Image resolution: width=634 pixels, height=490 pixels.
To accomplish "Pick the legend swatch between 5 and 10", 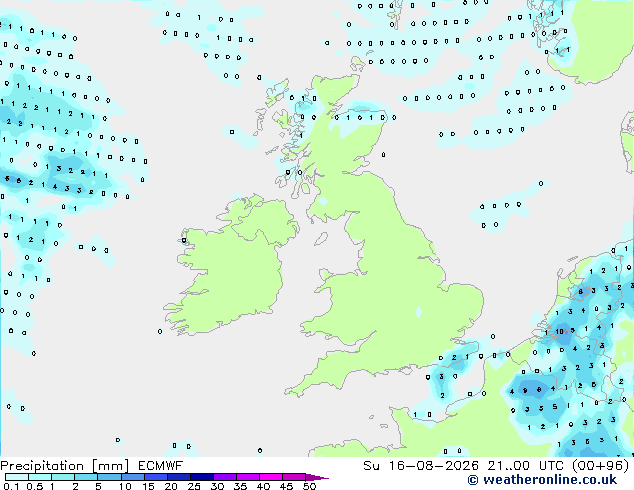I will [110, 477].
